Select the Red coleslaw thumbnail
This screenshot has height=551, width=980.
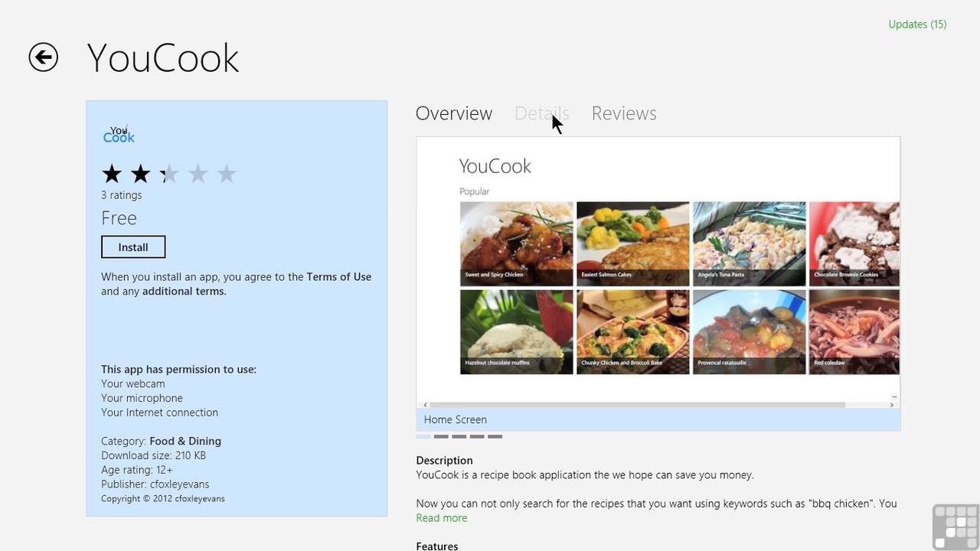[x=854, y=331]
